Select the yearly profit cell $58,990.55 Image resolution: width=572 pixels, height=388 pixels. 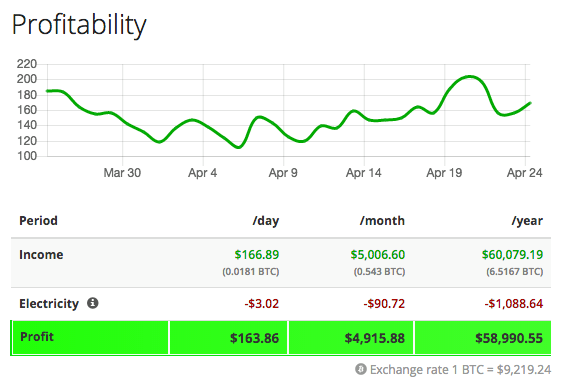[483, 338]
